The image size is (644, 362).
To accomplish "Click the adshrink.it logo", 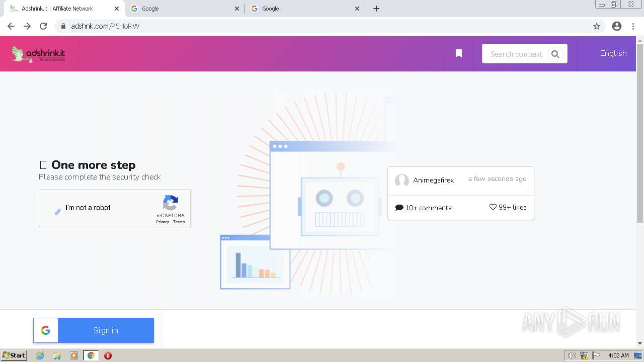I will click(38, 54).
